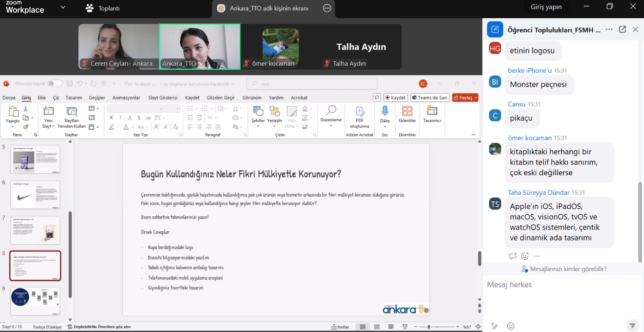Viewport: 644px width, 332px height.
Task: Pop out the Zoom chat window
Action: pos(622,29)
